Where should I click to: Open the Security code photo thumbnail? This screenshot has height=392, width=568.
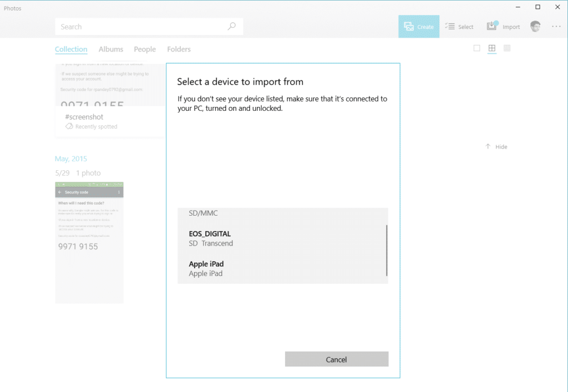[89, 242]
